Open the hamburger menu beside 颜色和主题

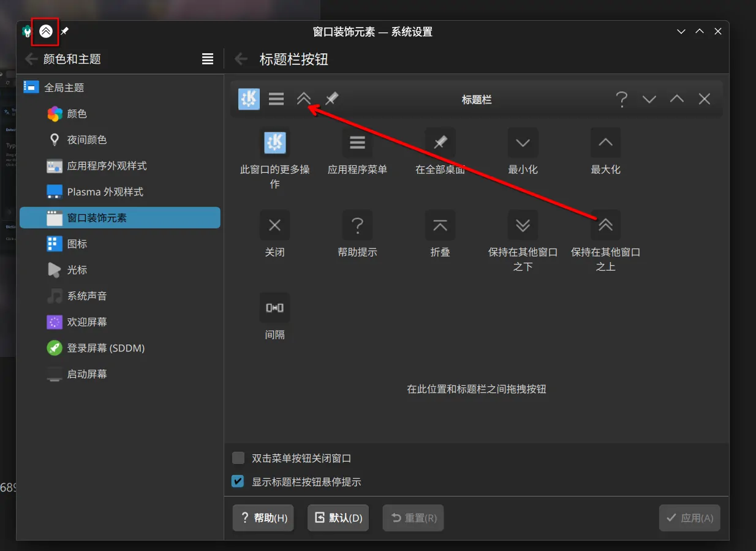(x=208, y=59)
